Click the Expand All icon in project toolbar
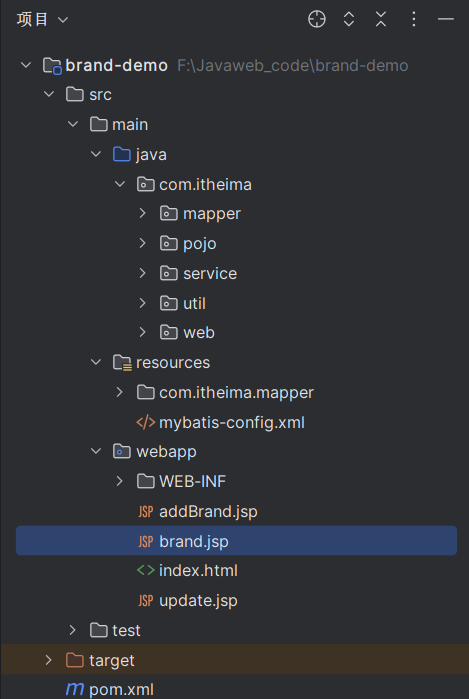The image size is (469, 699). [349, 19]
